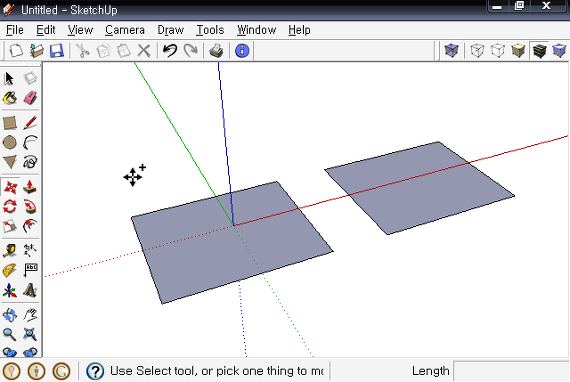The width and height of the screenshot is (570, 382).
Task: Switch to Wireframe display style
Action: 477,51
